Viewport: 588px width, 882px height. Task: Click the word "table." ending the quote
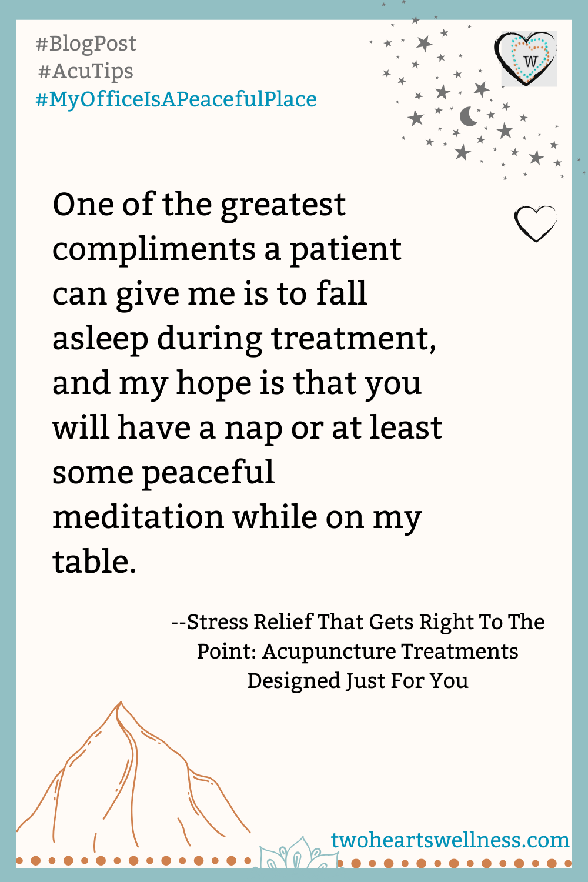pyautogui.click(x=94, y=562)
